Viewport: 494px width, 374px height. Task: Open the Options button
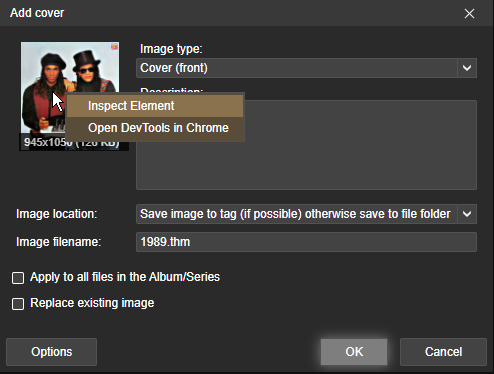pos(52,352)
